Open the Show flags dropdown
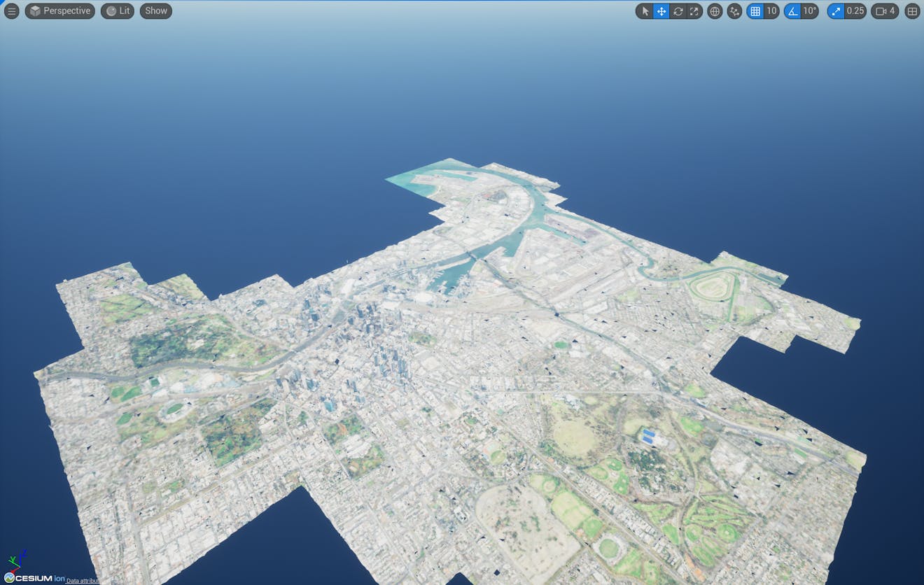The image size is (924, 585). click(x=155, y=10)
